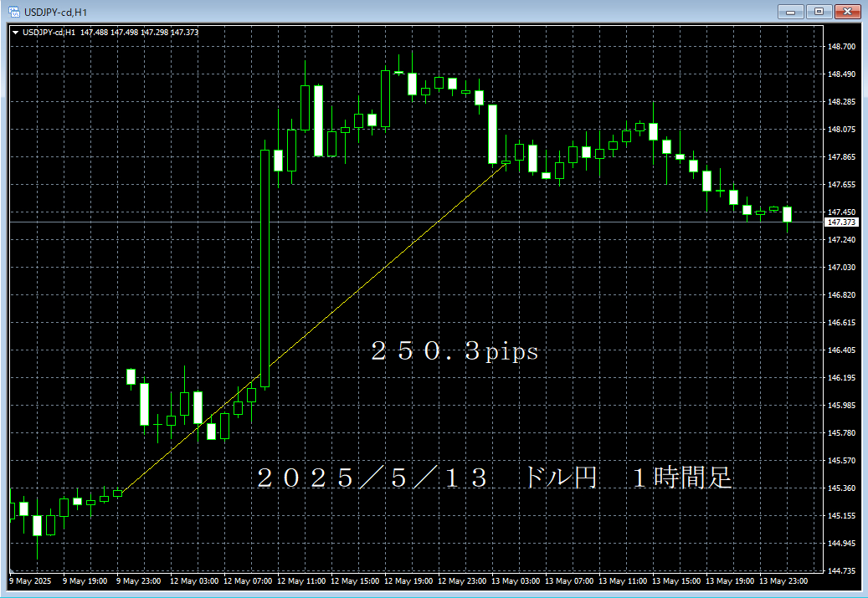Click the 12 May 07:00 time label
Viewport: 868px width, 598px height.
coord(249,581)
